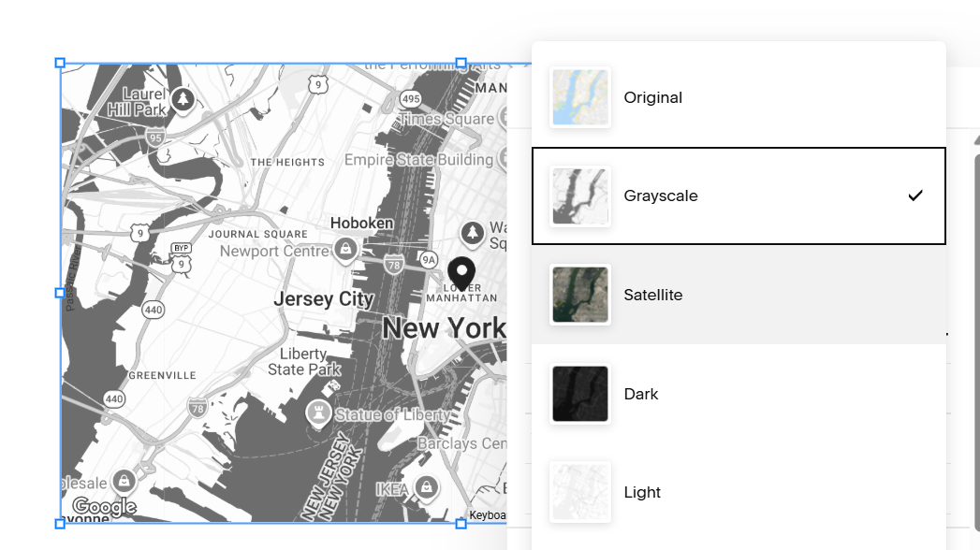This screenshot has width=980, height=550.
Task: Click the top-right handle of map block
Action: (x=461, y=63)
